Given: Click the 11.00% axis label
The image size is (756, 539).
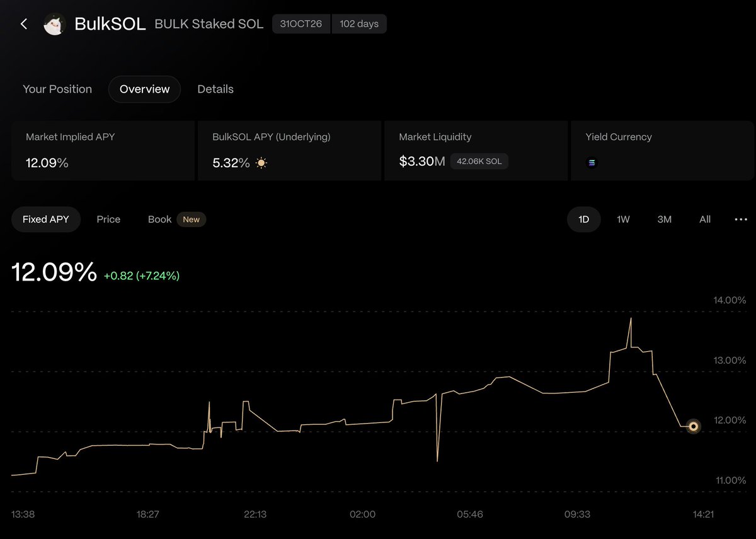Looking at the screenshot, I should point(730,480).
